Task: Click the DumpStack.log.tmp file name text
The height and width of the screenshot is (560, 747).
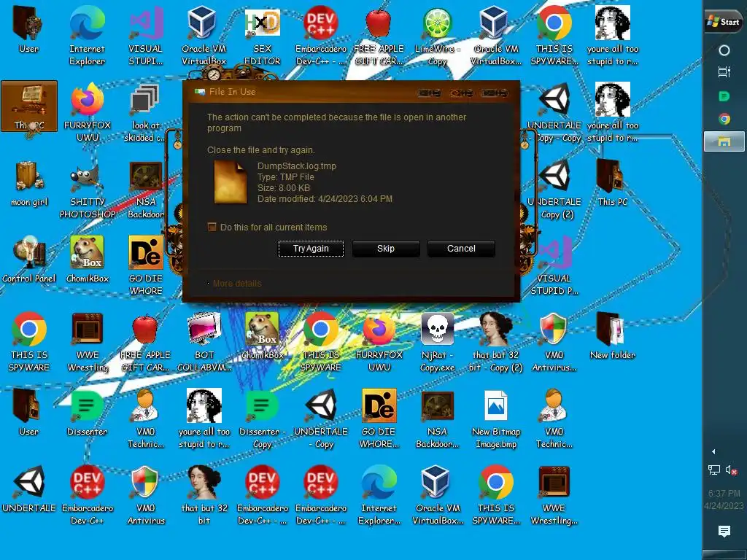Action: (297, 166)
